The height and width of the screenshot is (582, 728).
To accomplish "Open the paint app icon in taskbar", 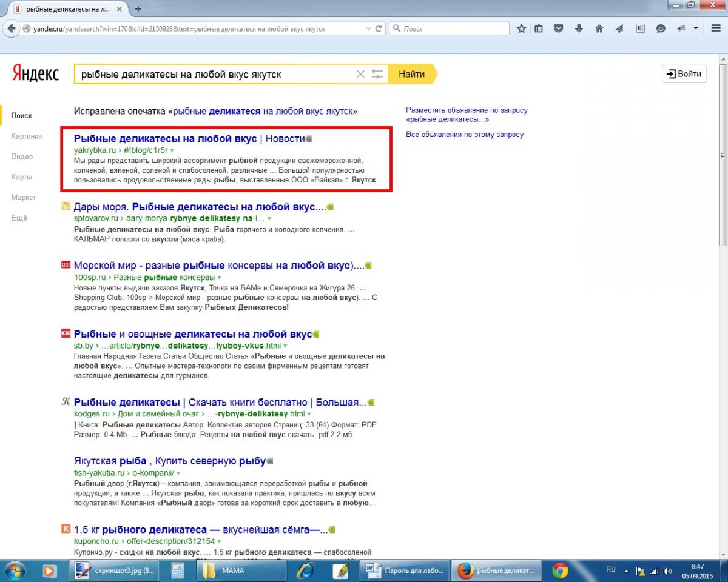I will point(340,570).
